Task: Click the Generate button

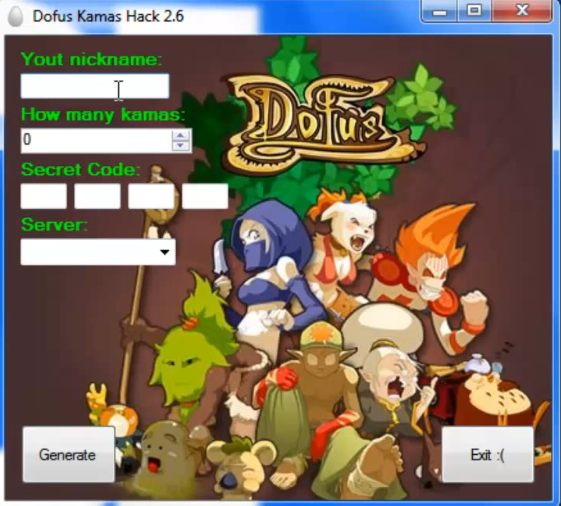Action: click(x=68, y=455)
